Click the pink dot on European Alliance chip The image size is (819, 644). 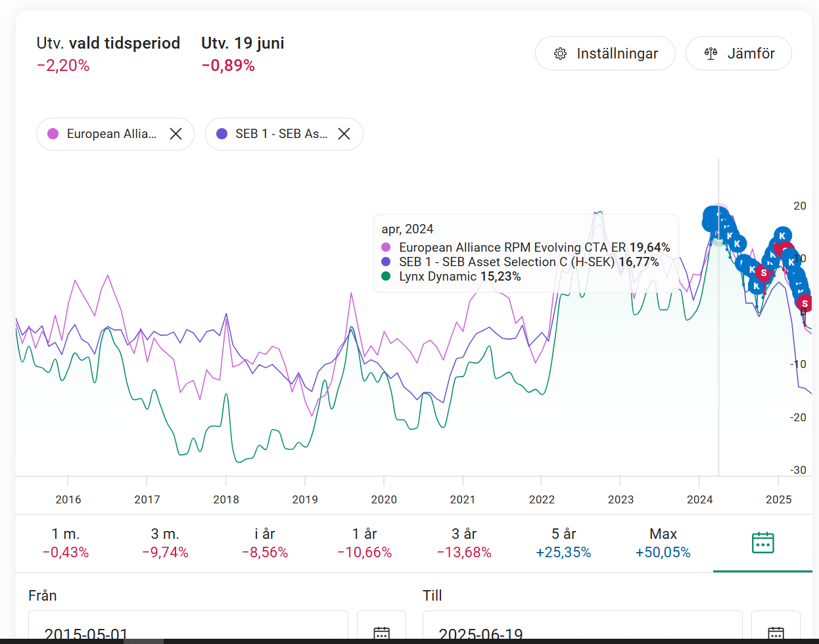(x=53, y=134)
